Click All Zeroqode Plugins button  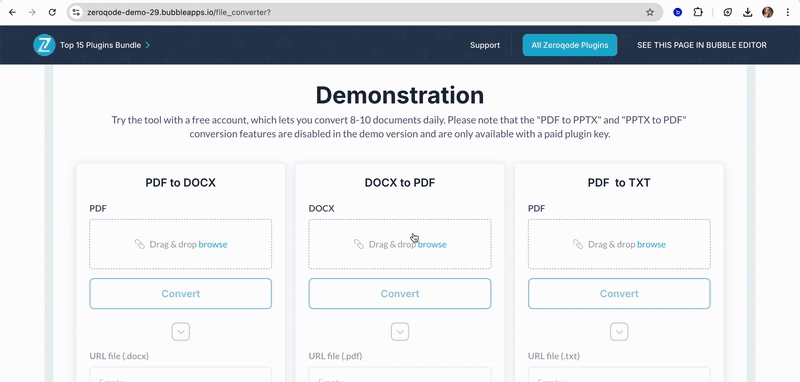[570, 45]
